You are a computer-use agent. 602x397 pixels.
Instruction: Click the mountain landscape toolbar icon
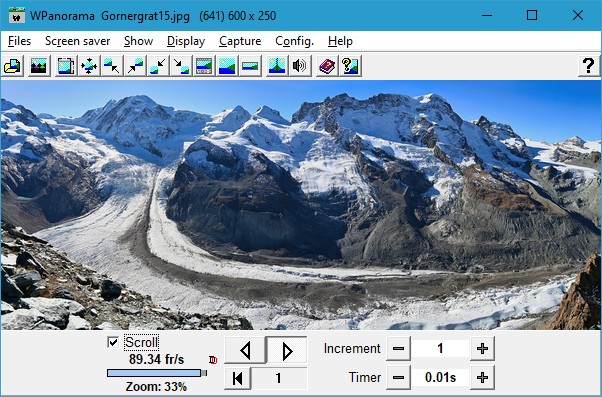(39, 66)
